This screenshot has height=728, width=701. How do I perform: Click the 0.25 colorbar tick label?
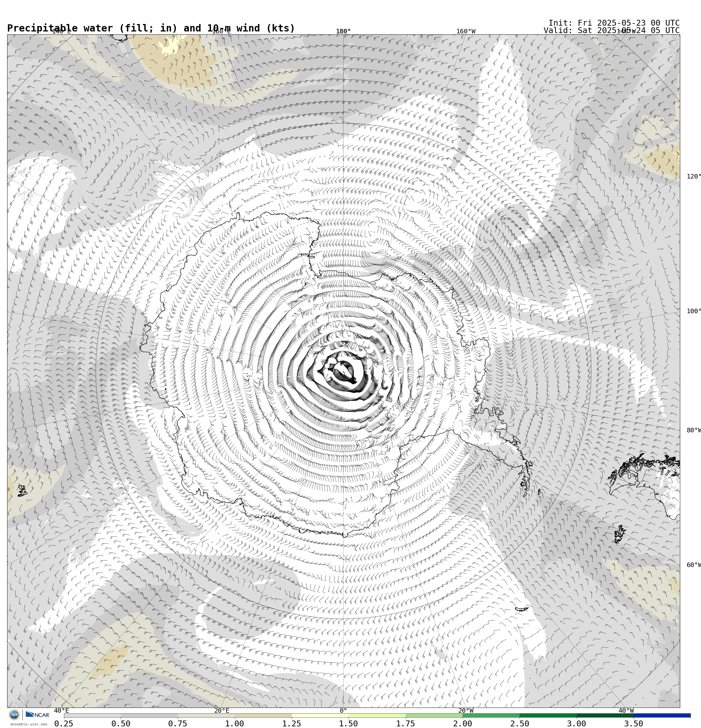(64, 723)
